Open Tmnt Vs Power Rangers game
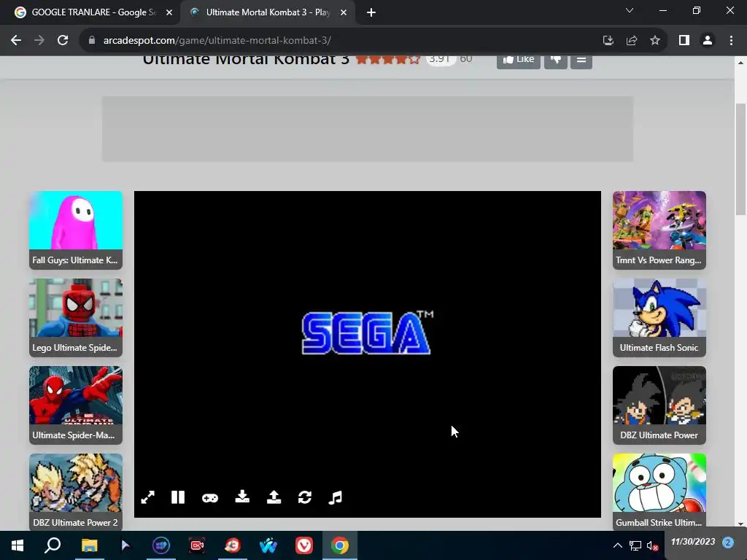 [659, 230]
